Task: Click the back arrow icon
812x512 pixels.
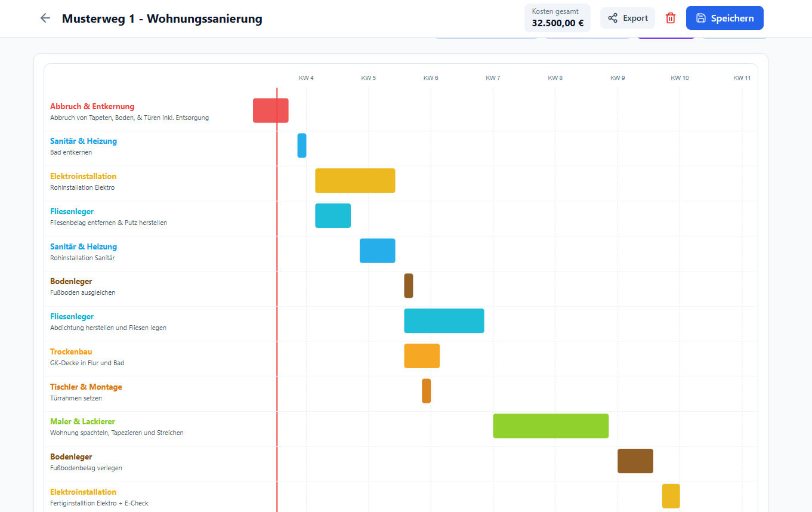Action: coord(45,18)
